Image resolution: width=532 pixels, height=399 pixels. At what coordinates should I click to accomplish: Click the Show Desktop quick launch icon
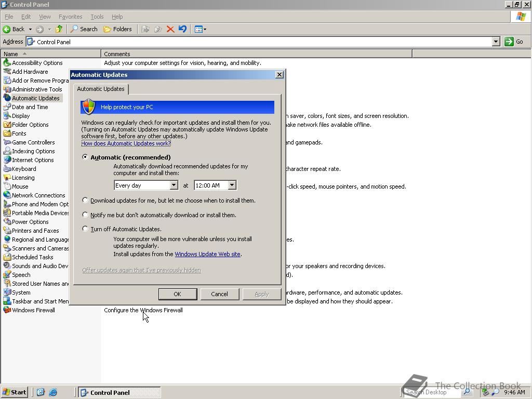(x=41, y=393)
